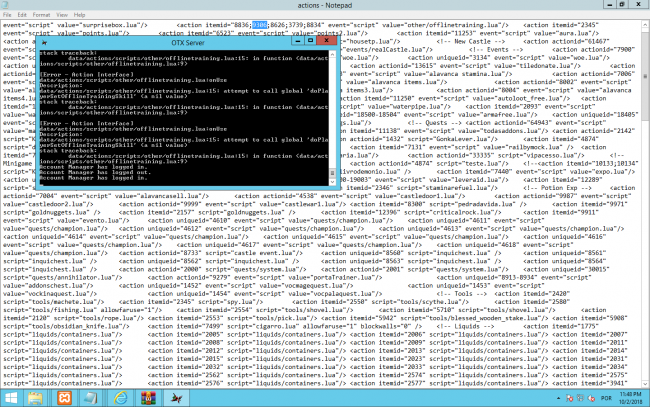Close the Notepad window

(638, 4)
